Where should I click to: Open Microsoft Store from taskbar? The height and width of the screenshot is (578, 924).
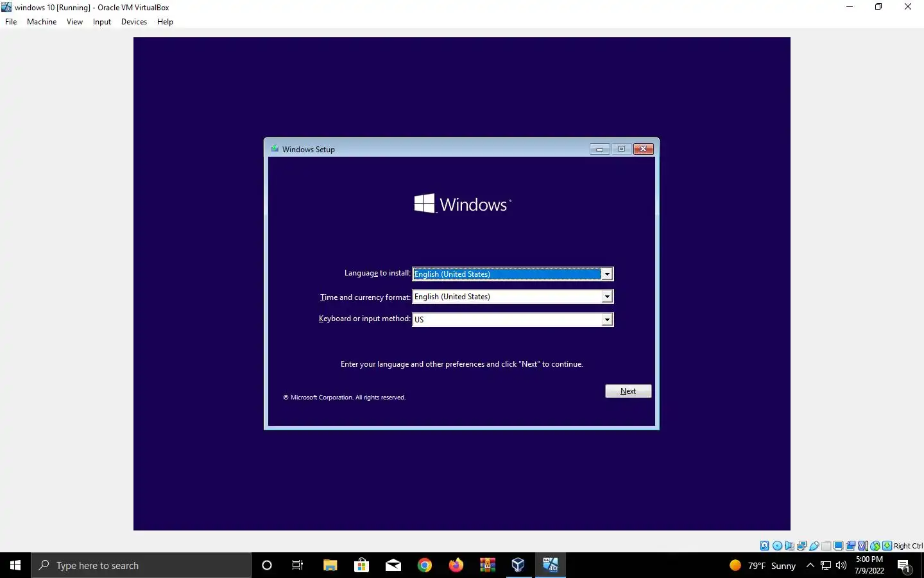pos(361,565)
